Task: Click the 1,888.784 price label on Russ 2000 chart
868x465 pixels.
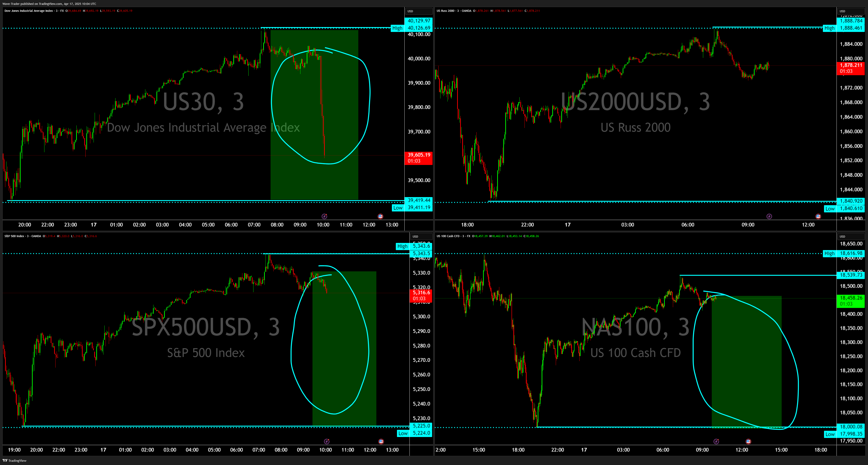Action: coord(850,21)
